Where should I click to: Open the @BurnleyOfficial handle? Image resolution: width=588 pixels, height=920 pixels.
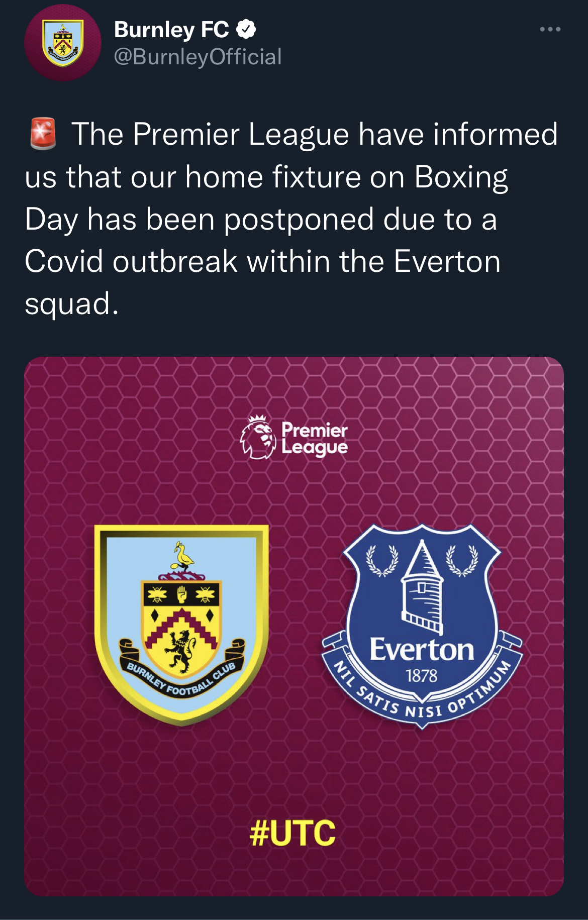click(x=198, y=57)
